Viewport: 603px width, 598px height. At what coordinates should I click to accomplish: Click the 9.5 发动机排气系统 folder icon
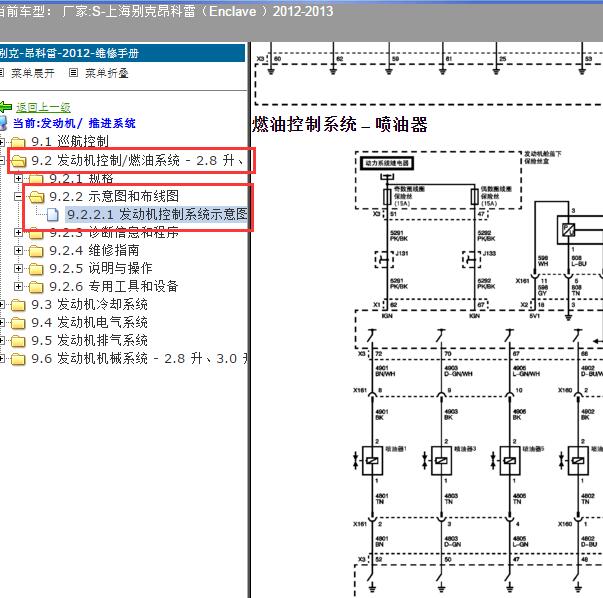point(18,341)
